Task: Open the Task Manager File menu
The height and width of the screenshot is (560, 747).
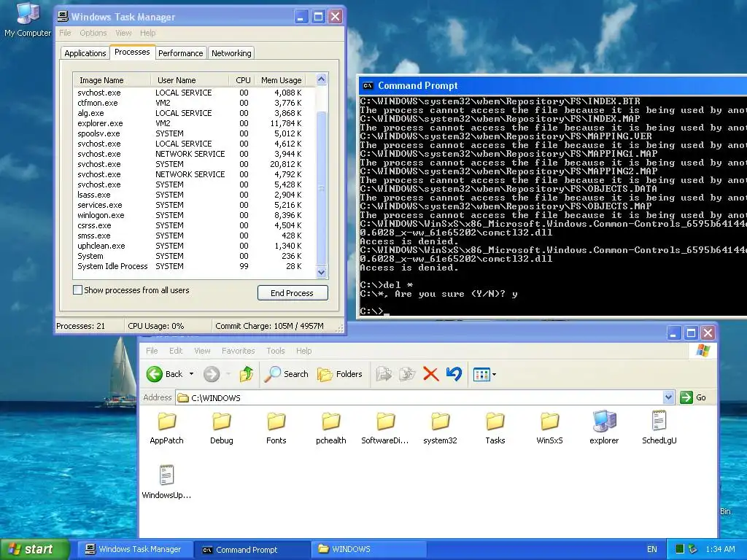Action: tap(65, 33)
